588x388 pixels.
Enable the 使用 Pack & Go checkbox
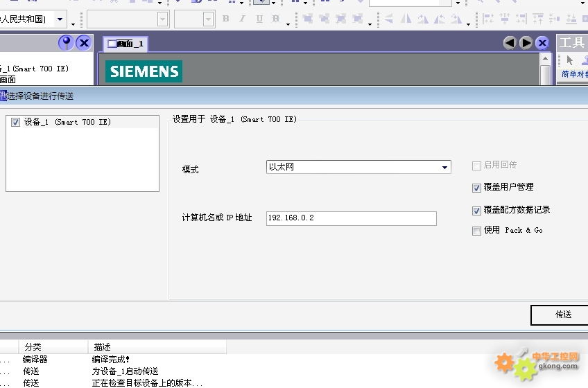476,231
